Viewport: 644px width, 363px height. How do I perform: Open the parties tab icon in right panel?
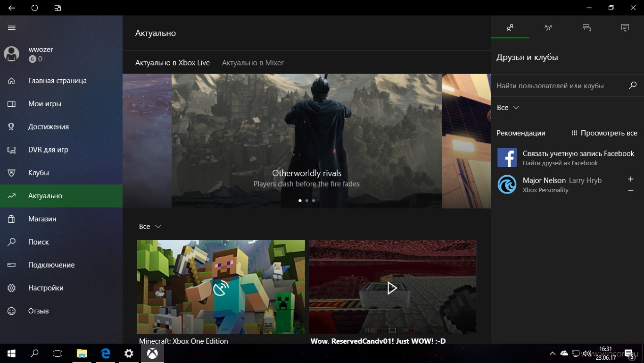click(x=548, y=28)
